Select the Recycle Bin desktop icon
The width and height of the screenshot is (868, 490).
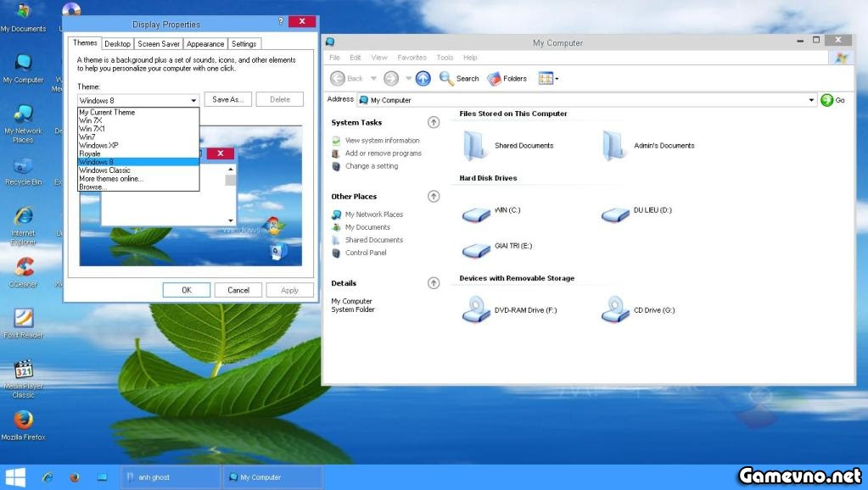click(23, 171)
